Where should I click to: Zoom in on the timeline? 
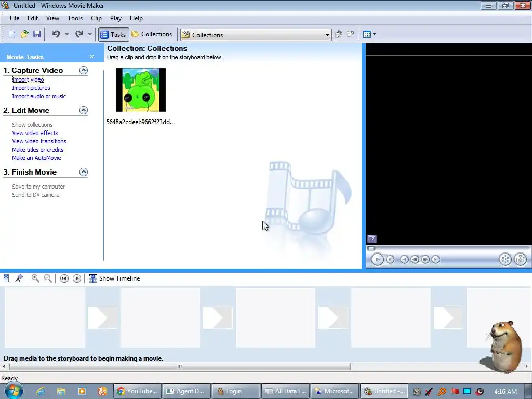pos(35,278)
